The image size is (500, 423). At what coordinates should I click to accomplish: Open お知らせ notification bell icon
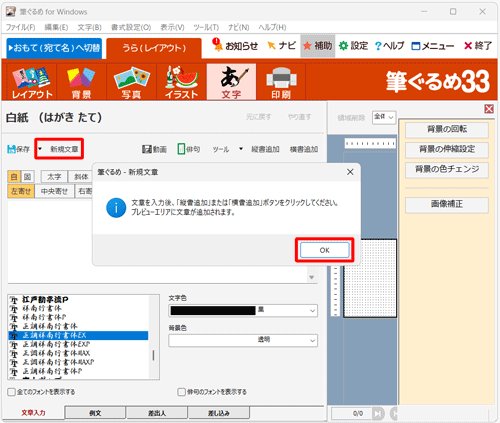(x=217, y=45)
